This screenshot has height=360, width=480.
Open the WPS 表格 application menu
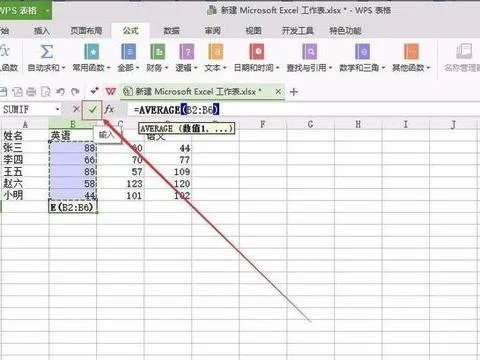[25, 10]
